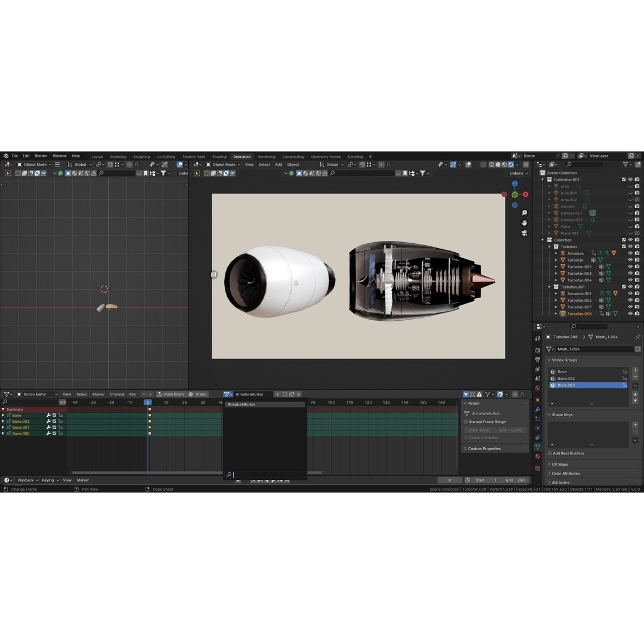Enable the Manual Frame Range checkbox

click(x=466, y=422)
